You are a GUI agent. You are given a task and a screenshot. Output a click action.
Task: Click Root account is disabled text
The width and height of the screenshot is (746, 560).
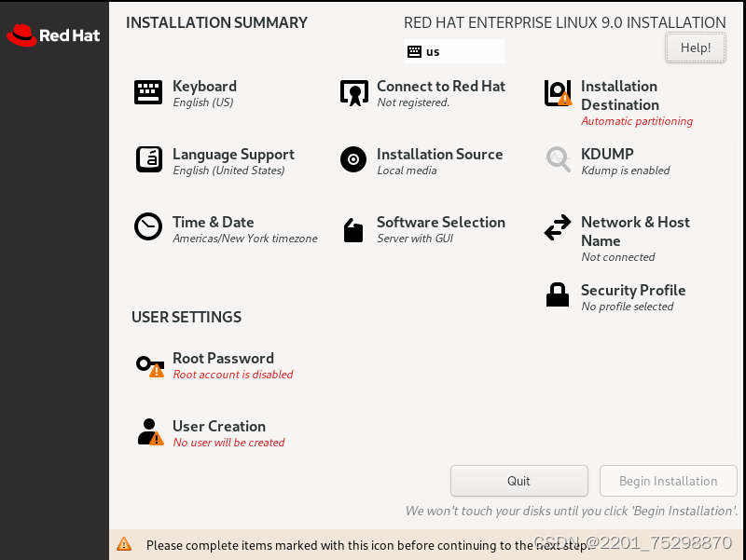232,375
